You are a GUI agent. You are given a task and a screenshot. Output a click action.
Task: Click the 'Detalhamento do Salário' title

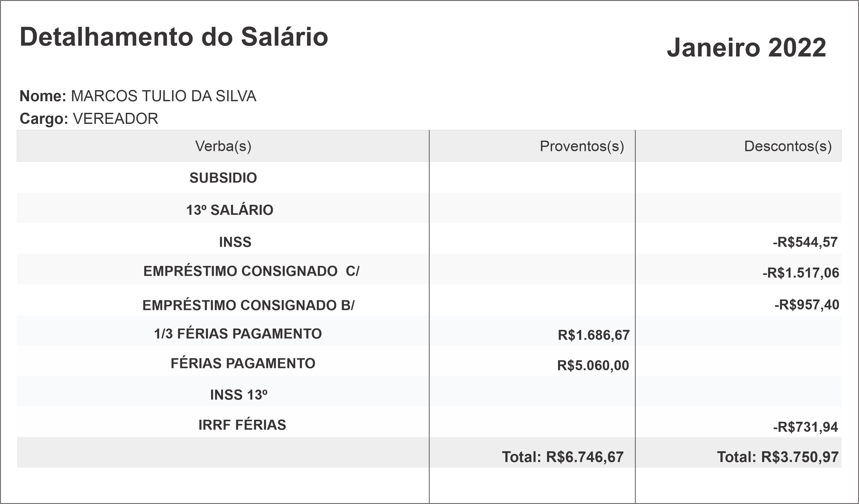pyautogui.click(x=174, y=37)
